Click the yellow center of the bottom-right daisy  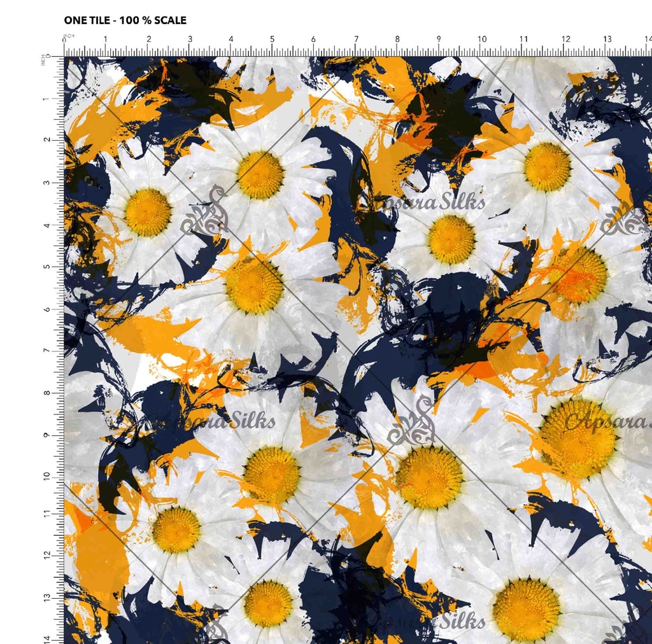point(527,610)
